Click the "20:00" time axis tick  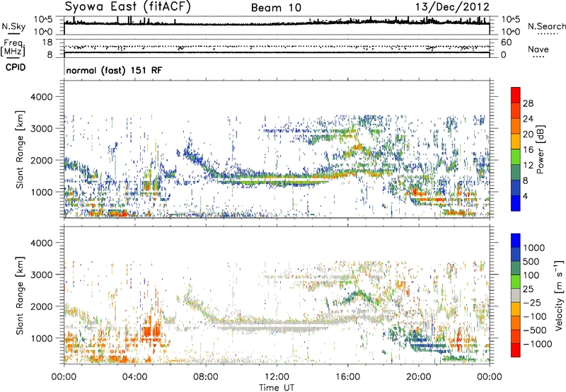419,377
